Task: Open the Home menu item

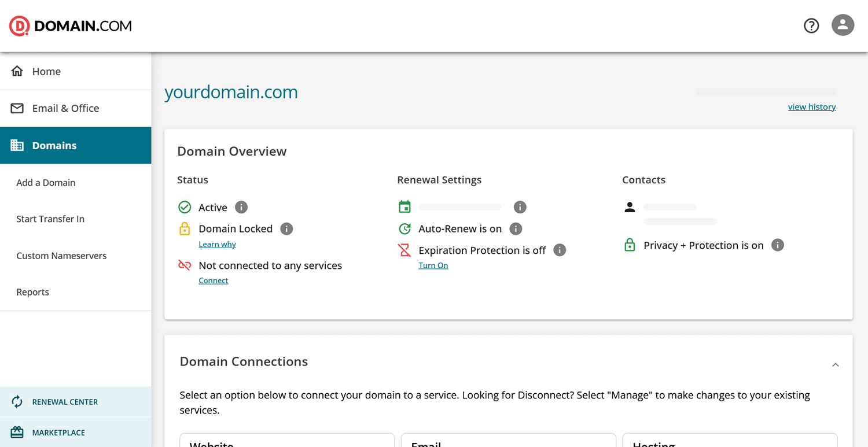Action: point(76,71)
